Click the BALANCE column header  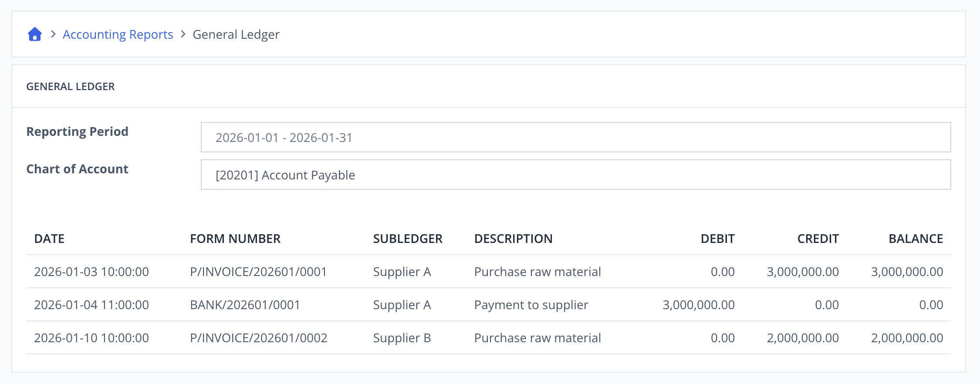(x=916, y=239)
